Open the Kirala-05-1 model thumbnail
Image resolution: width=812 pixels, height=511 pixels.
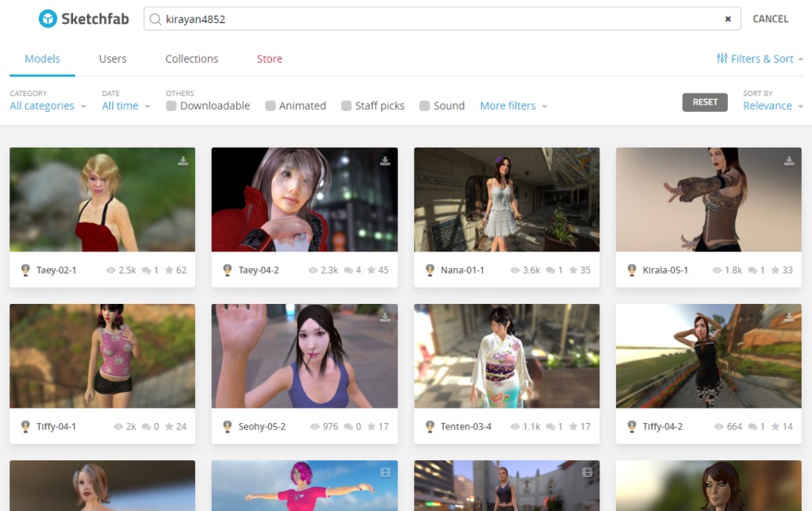point(708,199)
